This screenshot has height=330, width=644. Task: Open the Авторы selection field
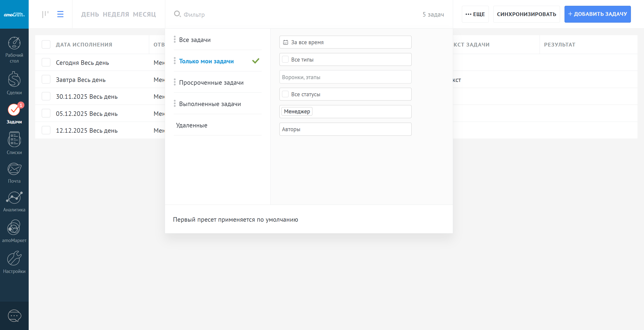pos(345,129)
